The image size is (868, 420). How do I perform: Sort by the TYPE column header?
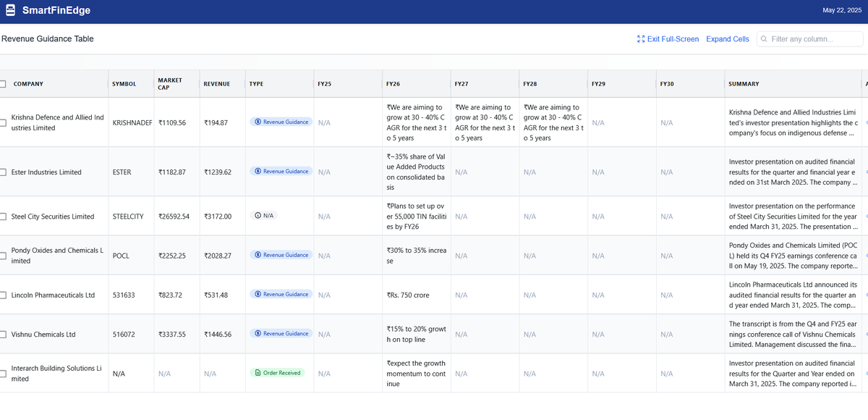click(x=256, y=84)
